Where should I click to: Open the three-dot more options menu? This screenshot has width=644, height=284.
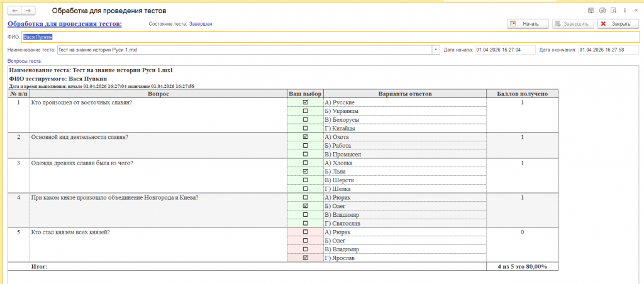(623, 11)
